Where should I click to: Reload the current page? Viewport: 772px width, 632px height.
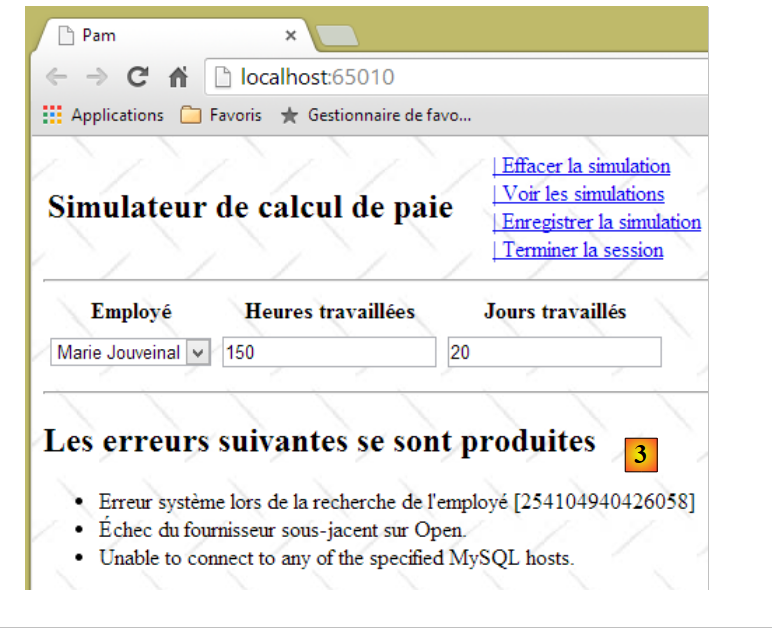[x=137, y=78]
